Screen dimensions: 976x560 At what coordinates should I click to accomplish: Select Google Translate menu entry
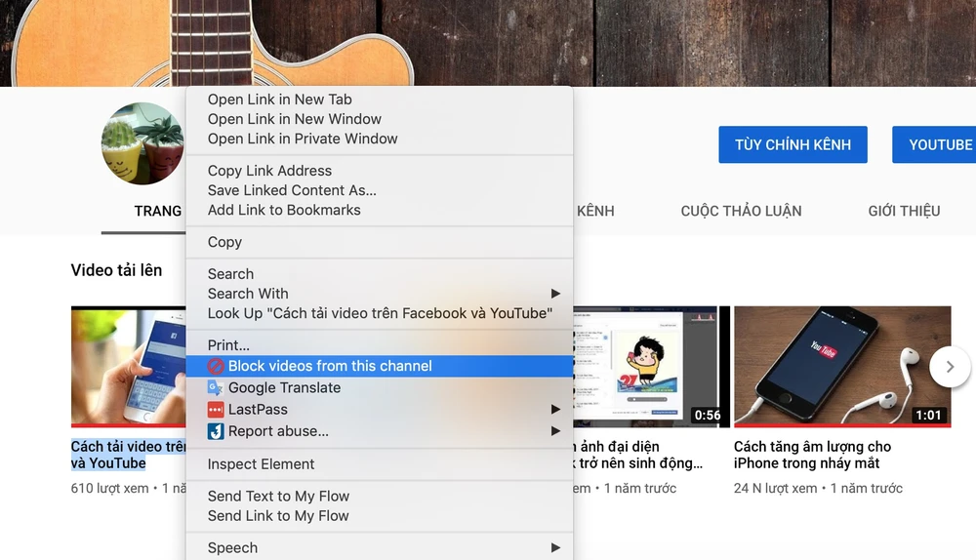379,387
